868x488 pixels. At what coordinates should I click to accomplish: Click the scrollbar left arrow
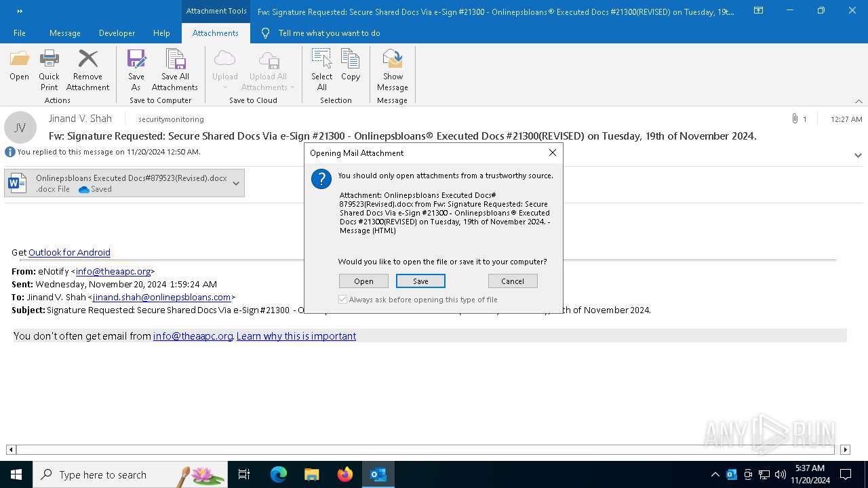[x=11, y=449]
